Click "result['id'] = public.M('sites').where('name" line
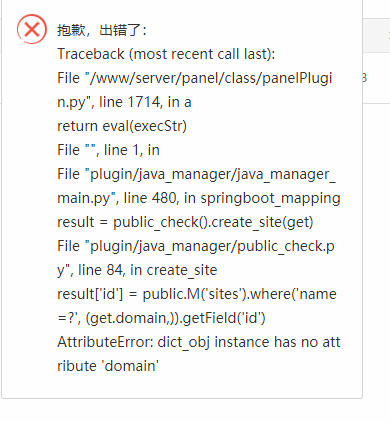Image resolution: width=390 pixels, height=422 pixels. [197, 294]
